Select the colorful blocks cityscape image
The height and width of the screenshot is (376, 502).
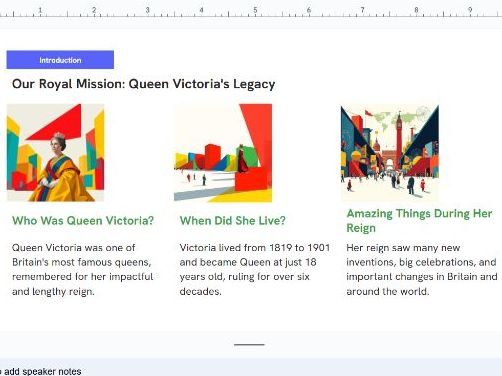(223, 153)
